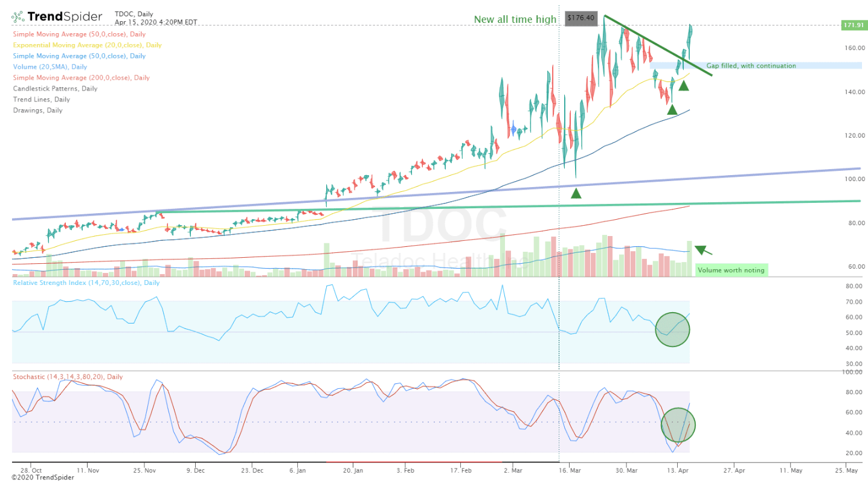Image resolution: width=868 pixels, height=489 pixels.
Task: Click the 160.00 price axis label
Action: pyautogui.click(x=854, y=48)
